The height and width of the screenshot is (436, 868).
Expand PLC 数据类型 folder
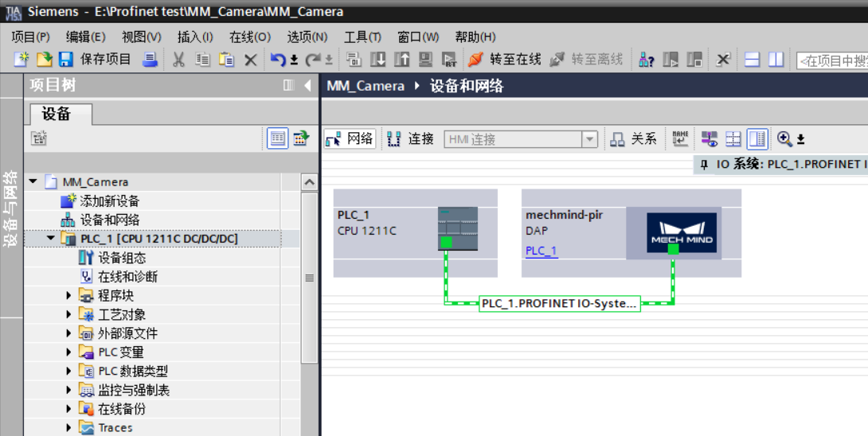68,371
